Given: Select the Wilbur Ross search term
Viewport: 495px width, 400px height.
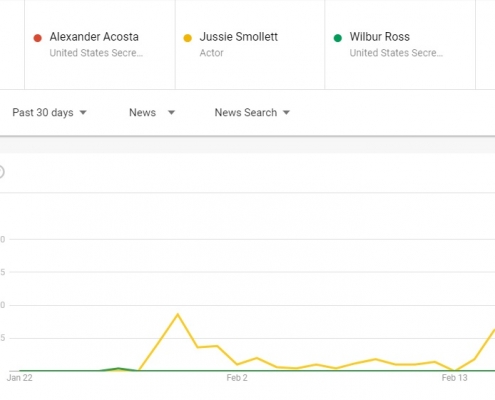Looking at the screenshot, I should [x=380, y=37].
